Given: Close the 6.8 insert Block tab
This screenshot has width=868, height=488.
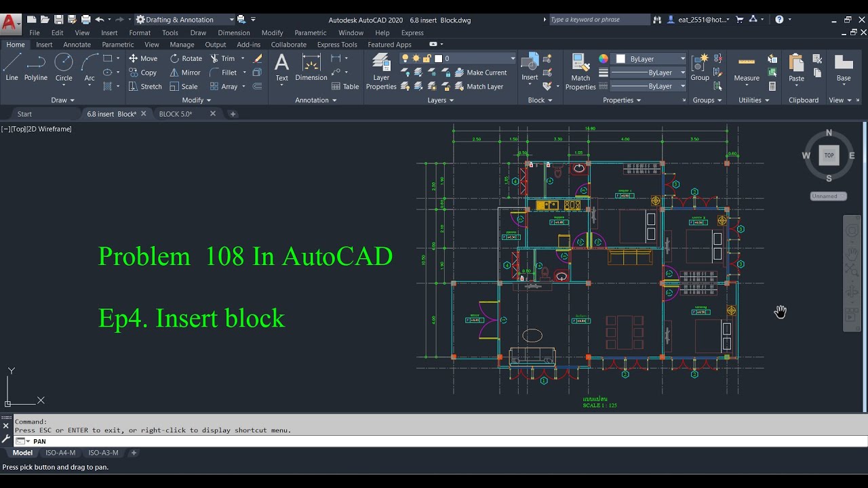Looking at the screenshot, I should click(143, 114).
